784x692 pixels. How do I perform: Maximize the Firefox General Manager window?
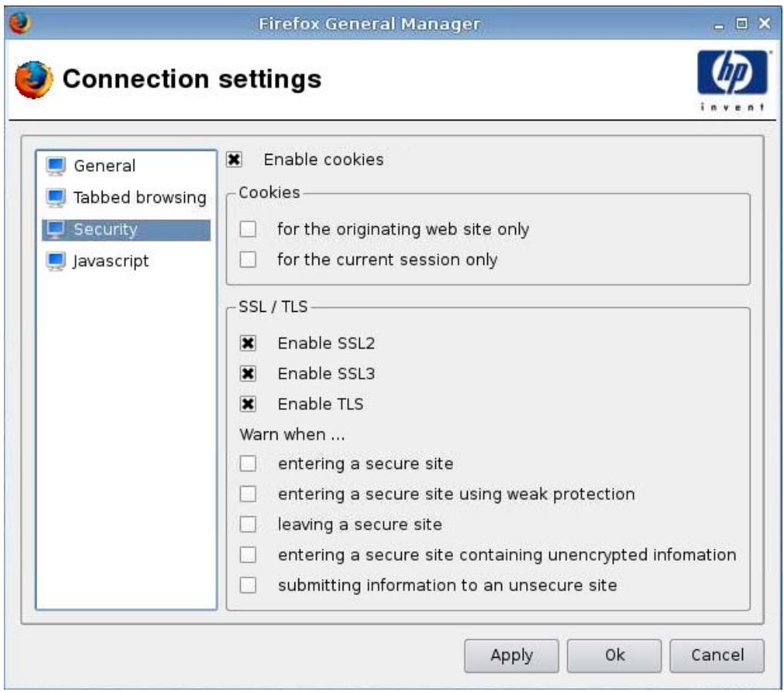pyautogui.click(x=741, y=23)
